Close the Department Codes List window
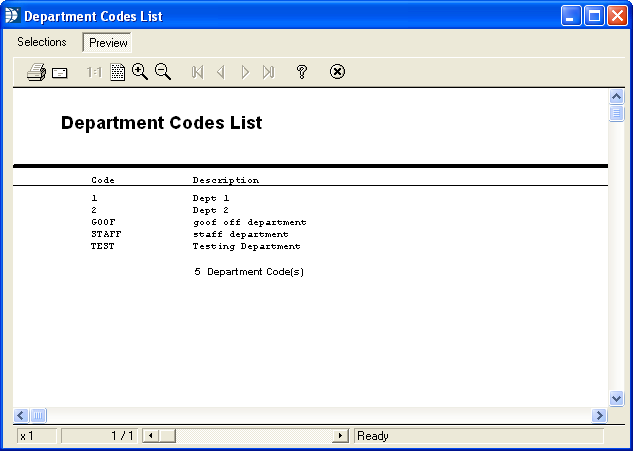The height and width of the screenshot is (451, 633). (x=617, y=16)
